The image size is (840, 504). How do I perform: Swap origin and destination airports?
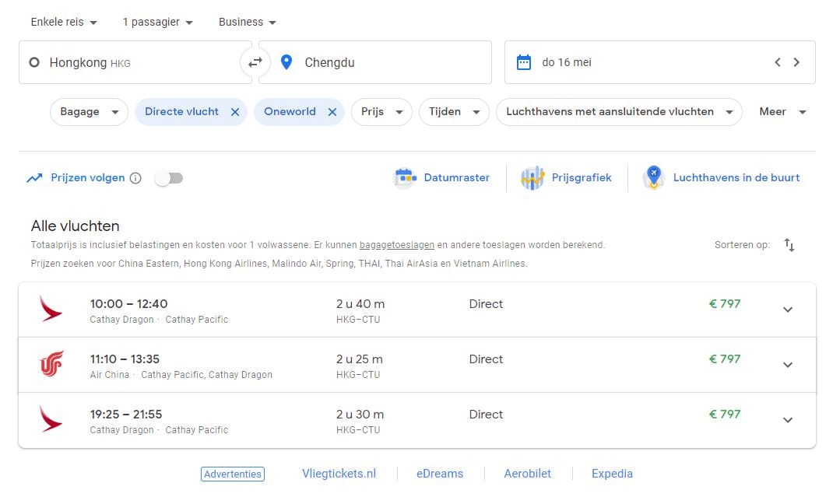[255, 62]
